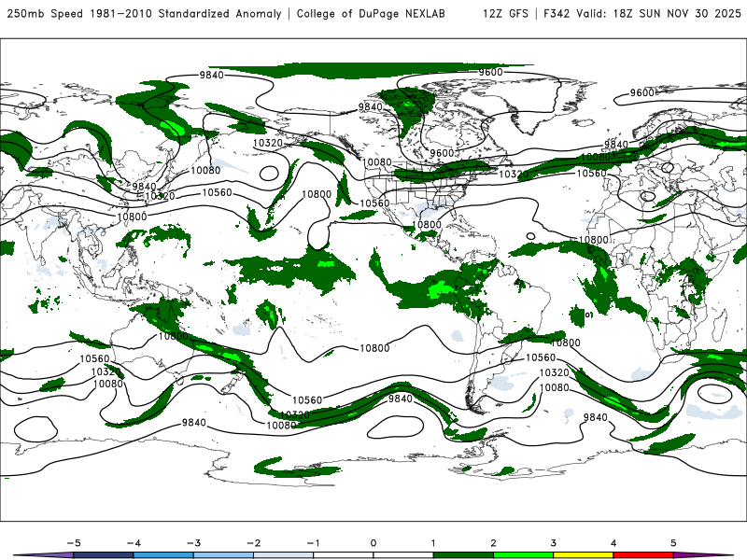Click the "0" colorbar tick label
747x560 pixels.
pyautogui.click(x=373, y=543)
